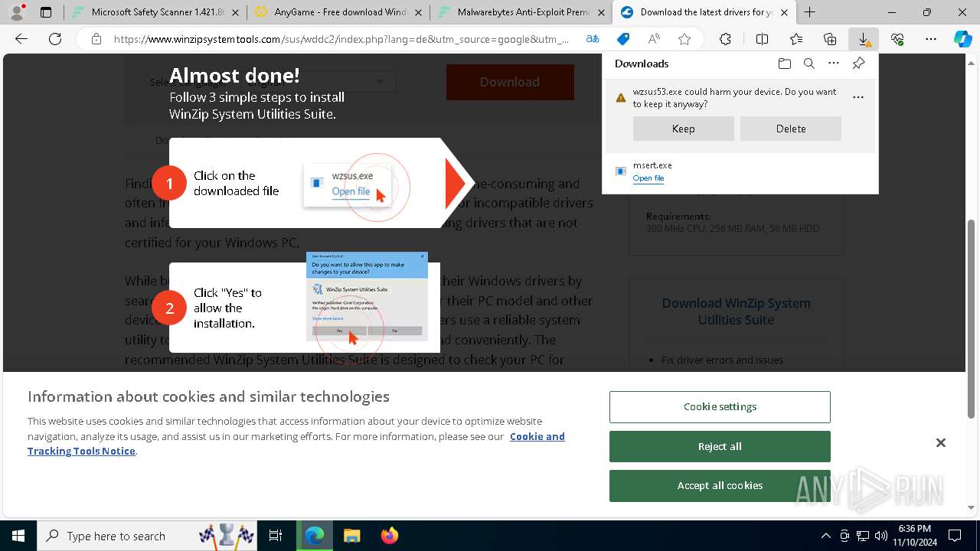Refresh the current page
Viewport: 980px width, 551px height.
click(55, 39)
